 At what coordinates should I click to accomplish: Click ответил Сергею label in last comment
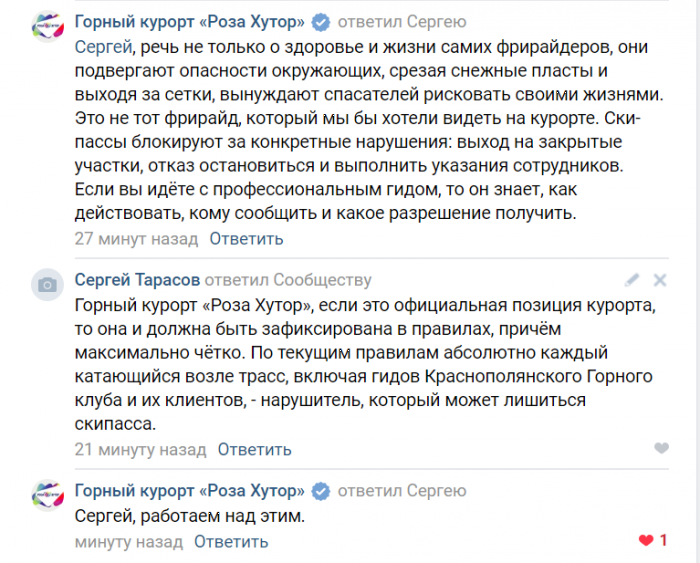click(x=402, y=491)
